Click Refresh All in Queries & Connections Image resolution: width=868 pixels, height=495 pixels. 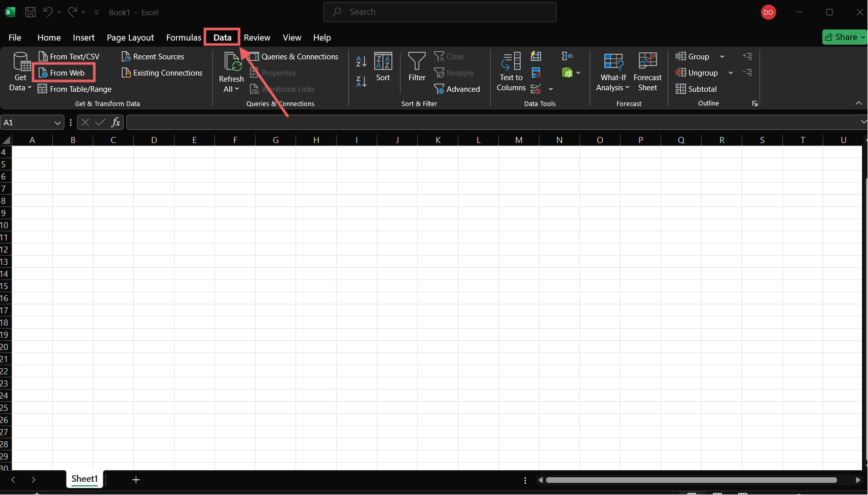(x=231, y=71)
